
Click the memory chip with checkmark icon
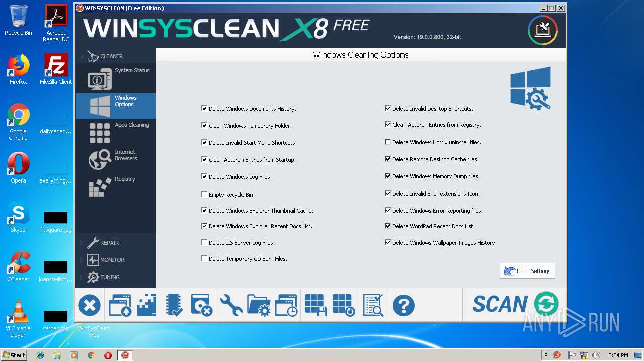(x=174, y=305)
